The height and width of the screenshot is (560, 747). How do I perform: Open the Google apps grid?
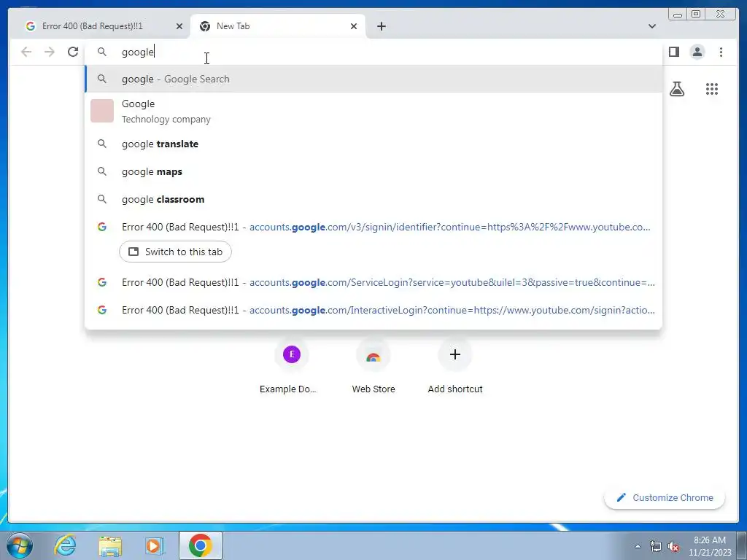pyautogui.click(x=712, y=89)
